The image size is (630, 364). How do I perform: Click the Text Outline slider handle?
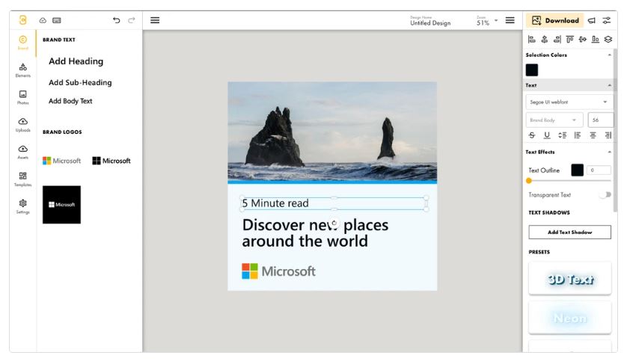pyautogui.click(x=529, y=181)
